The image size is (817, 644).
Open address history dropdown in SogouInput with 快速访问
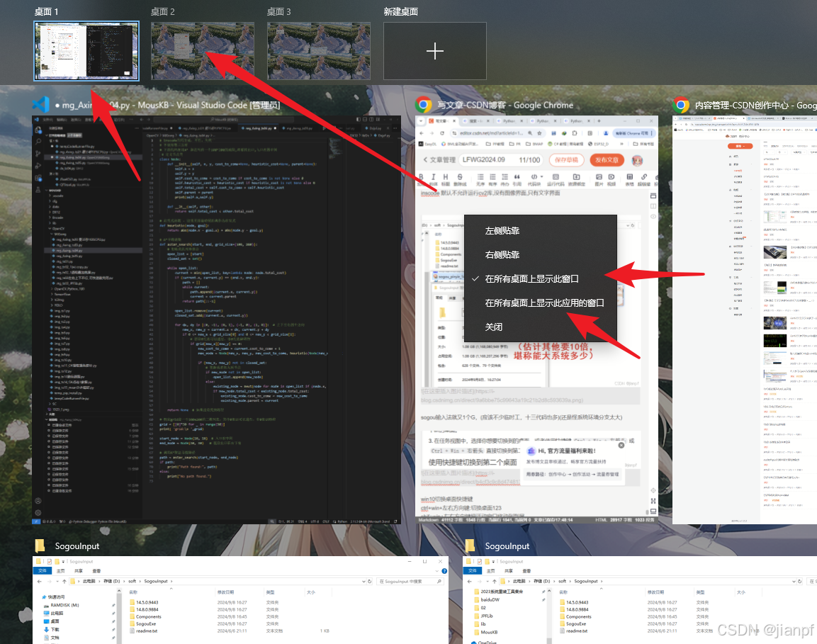click(364, 582)
